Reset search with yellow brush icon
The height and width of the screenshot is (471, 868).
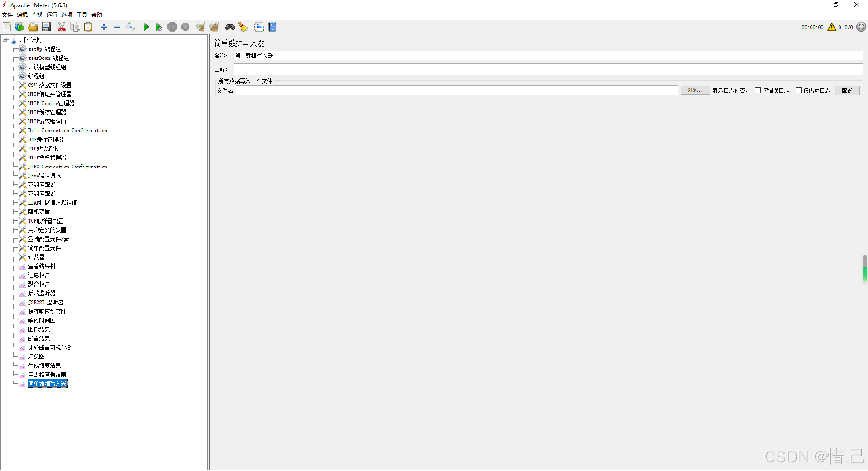pos(243,27)
